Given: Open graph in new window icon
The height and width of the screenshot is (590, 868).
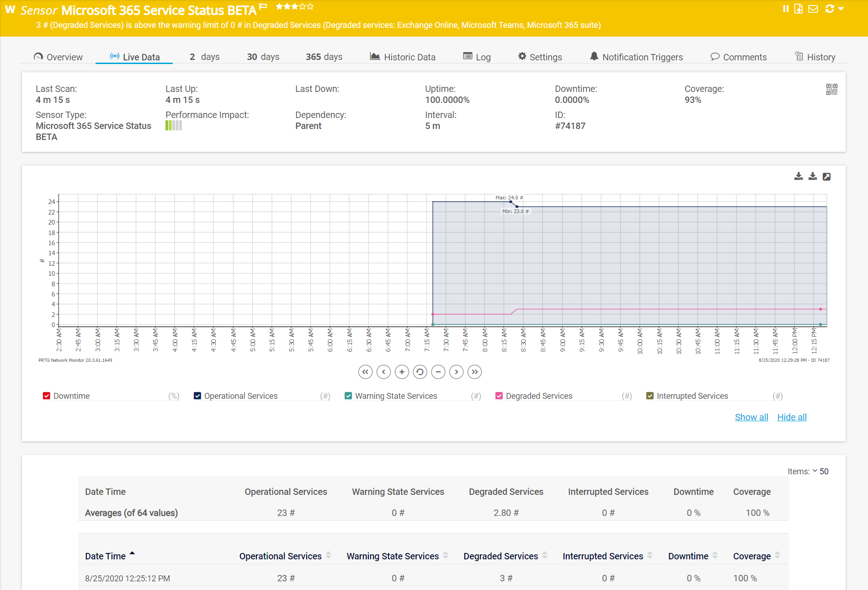Looking at the screenshot, I should click(x=826, y=177).
